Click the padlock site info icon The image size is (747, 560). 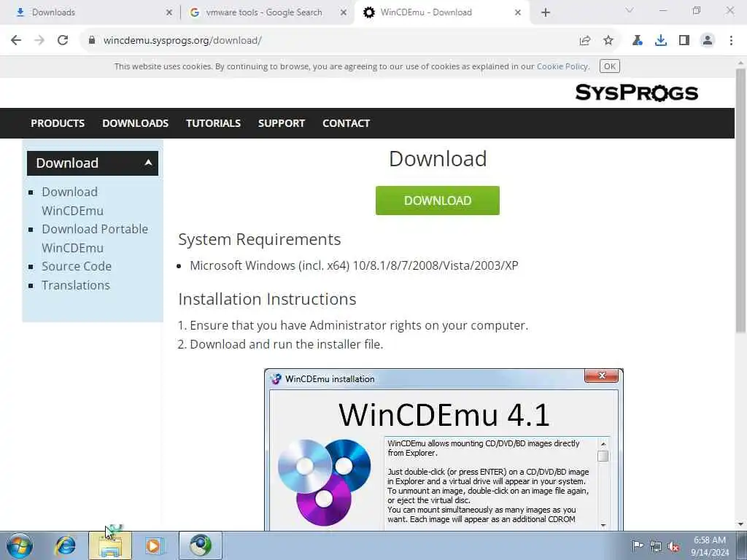[x=92, y=41]
